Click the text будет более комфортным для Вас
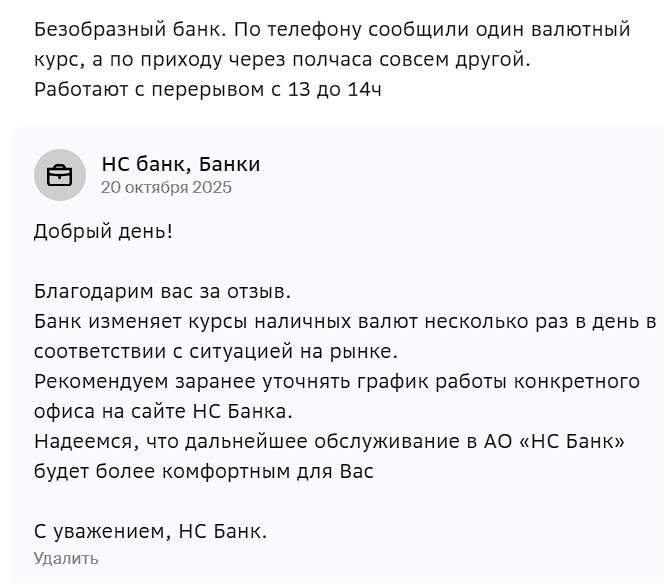 (204, 472)
